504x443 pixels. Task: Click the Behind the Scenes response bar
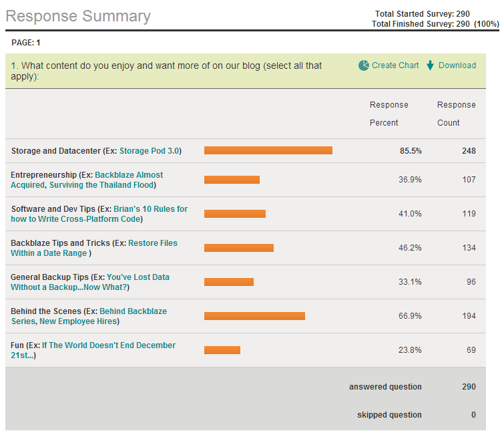[x=254, y=316]
